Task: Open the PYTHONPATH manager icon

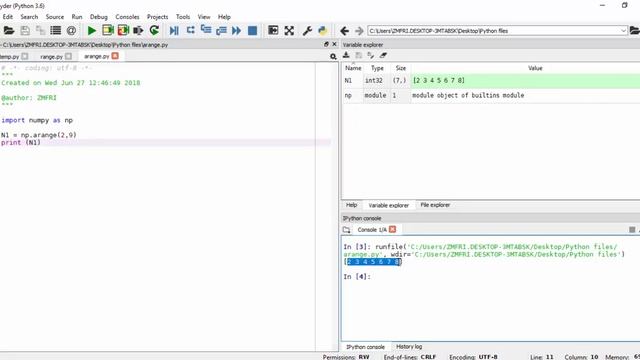Action: click(x=322, y=31)
